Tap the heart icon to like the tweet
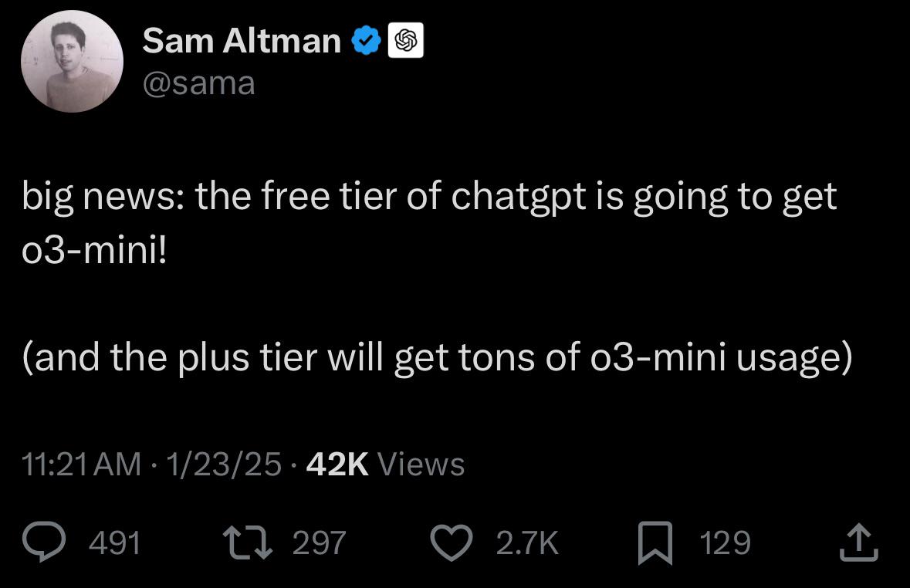 pyautogui.click(x=451, y=542)
